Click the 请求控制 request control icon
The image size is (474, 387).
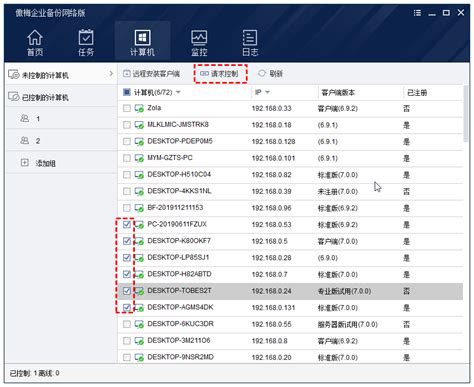204,73
